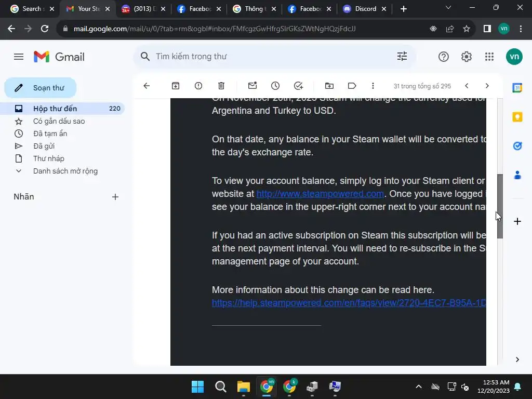532x399 pixels.
Task: Show hidden system tray icons
Action: pyautogui.click(x=419, y=387)
